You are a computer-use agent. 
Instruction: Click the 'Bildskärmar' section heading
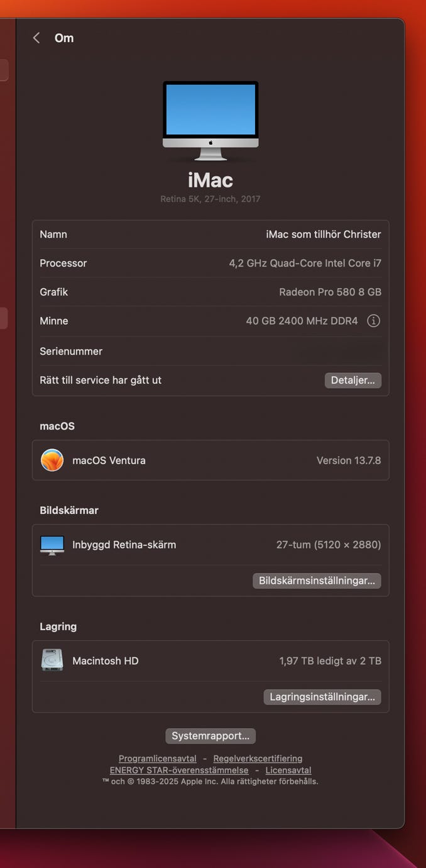pyautogui.click(x=69, y=510)
